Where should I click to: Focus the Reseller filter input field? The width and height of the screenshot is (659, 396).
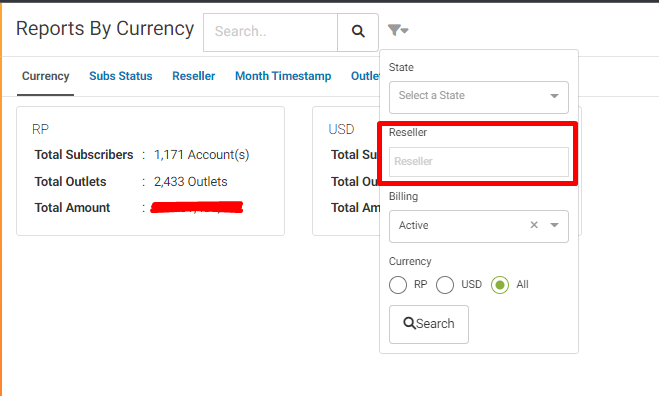479,162
